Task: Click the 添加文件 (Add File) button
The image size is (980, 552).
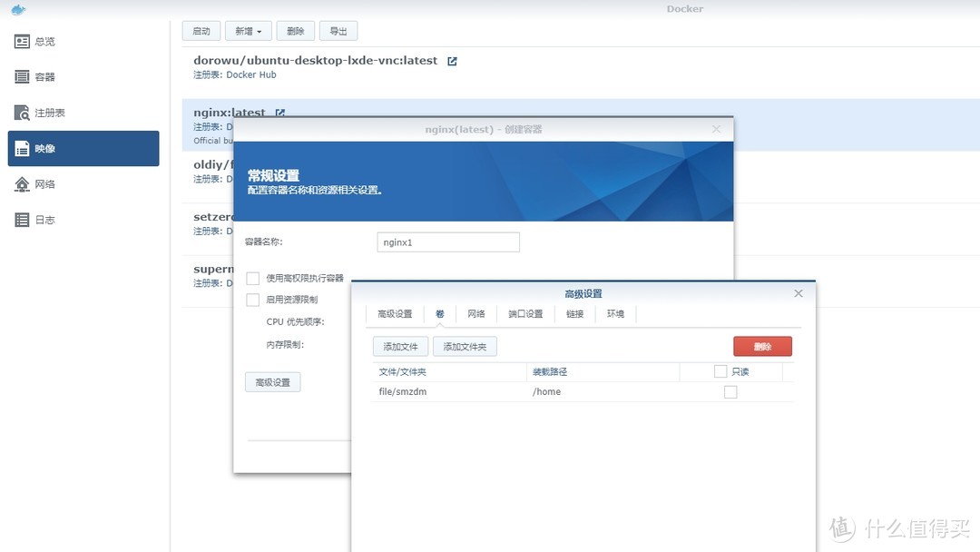Action: click(401, 346)
